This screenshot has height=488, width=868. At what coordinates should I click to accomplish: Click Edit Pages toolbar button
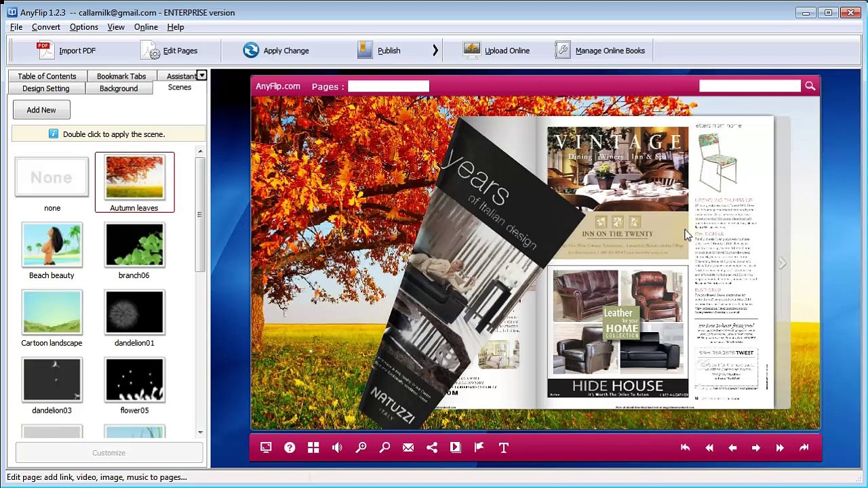(170, 51)
